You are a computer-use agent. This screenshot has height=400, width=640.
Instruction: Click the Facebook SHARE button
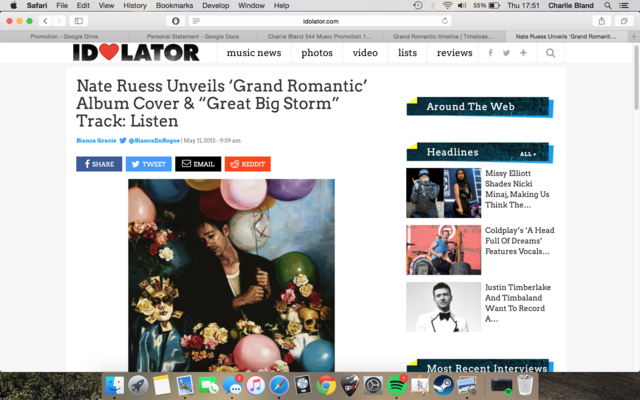click(x=99, y=164)
